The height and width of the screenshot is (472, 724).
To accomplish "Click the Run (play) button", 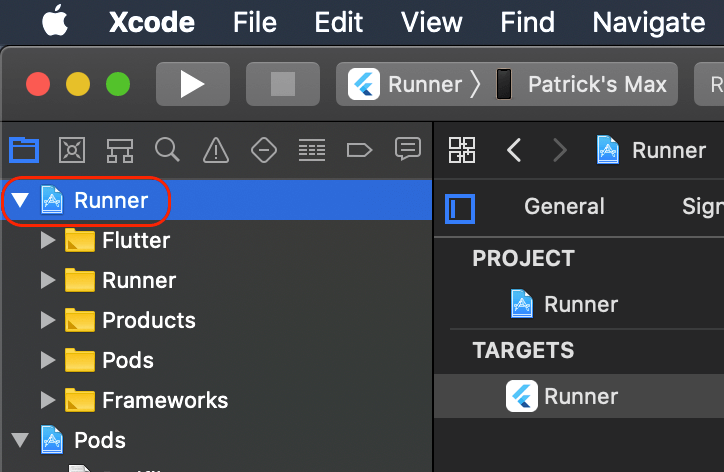I will click(192, 84).
